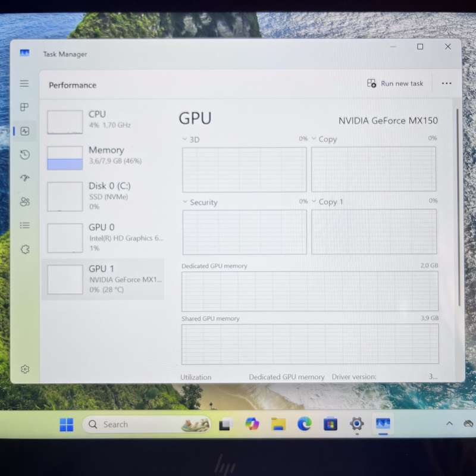Screen dimensions: 476x476
Task: Open Task View on taskbar
Action: point(226,424)
